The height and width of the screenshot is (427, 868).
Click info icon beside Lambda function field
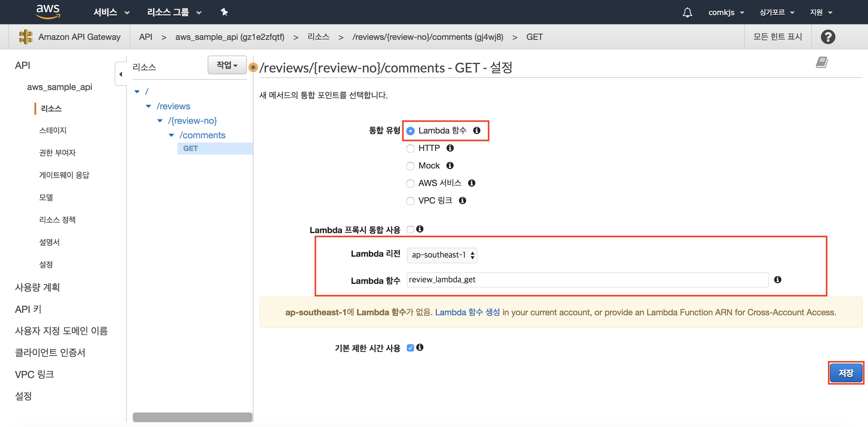tap(777, 279)
